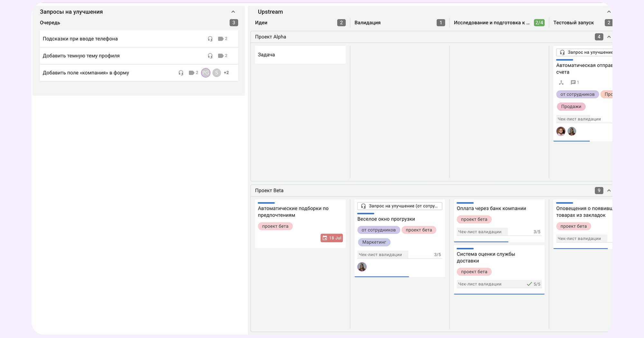
Task: Click the '+2' extra members indicator
Action: point(226,73)
